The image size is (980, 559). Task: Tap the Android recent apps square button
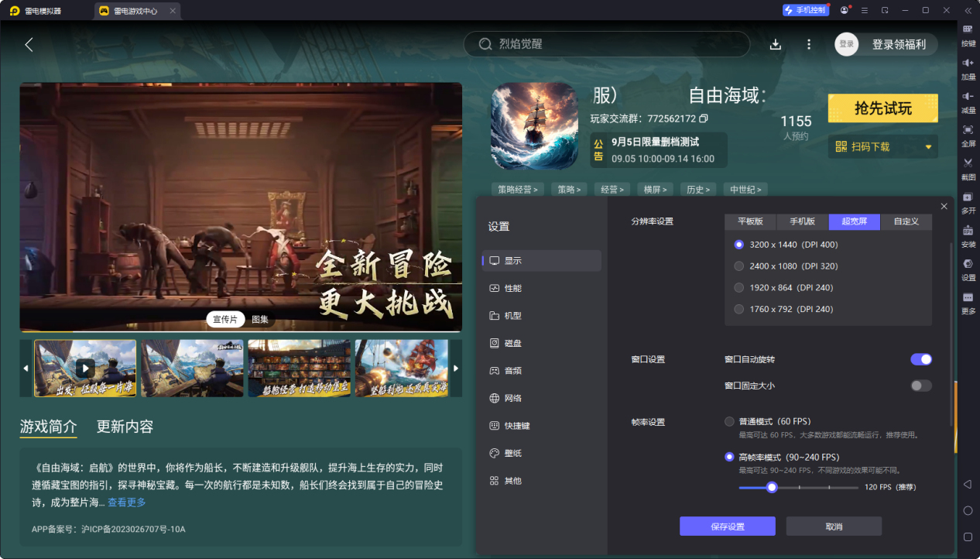coord(968,537)
